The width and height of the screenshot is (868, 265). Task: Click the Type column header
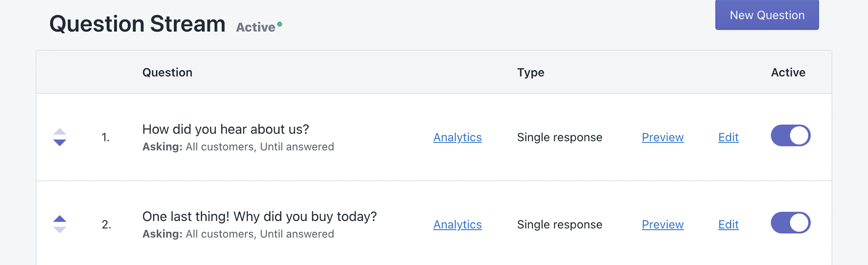[x=530, y=72]
